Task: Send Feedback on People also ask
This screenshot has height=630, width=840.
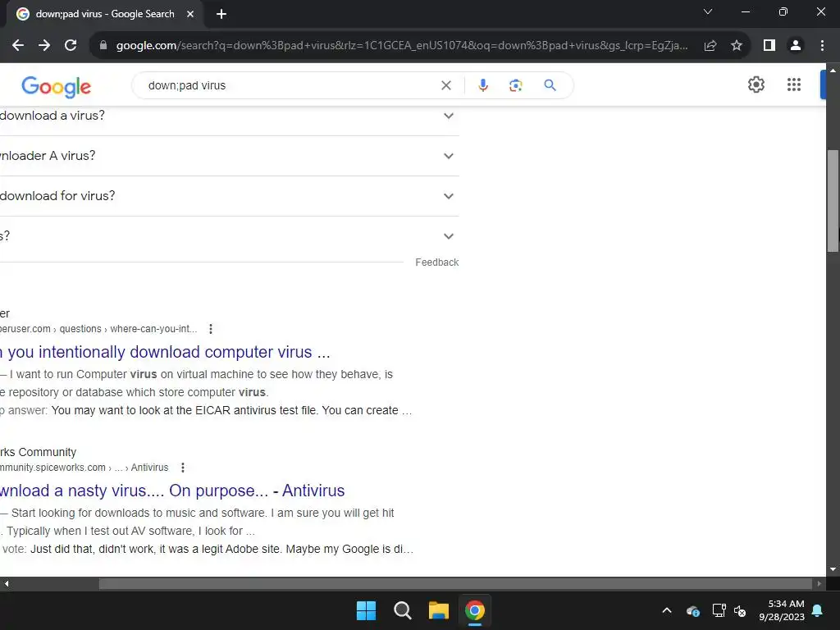Action: [x=436, y=262]
